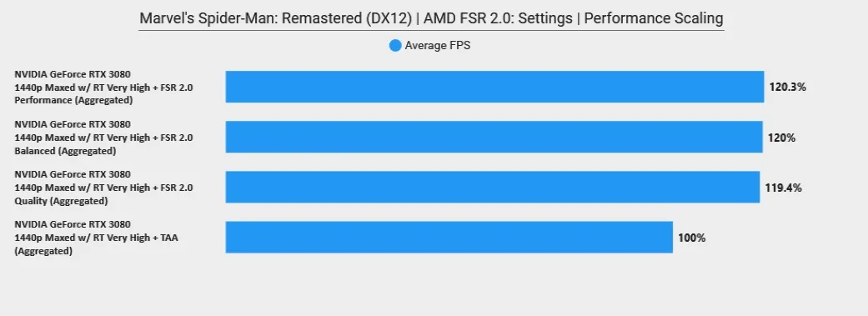Click the Average FPS legend label
The width and height of the screenshot is (868, 316).
click(437, 46)
